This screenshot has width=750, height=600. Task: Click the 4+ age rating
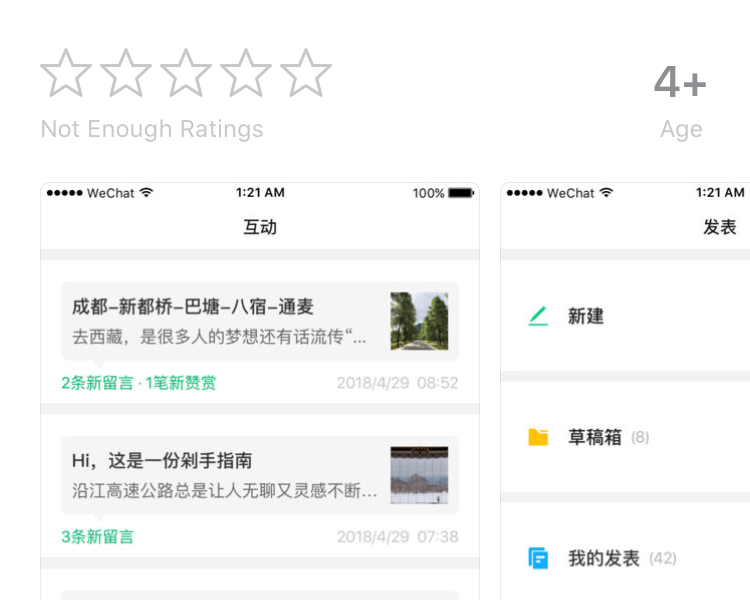click(680, 83)
